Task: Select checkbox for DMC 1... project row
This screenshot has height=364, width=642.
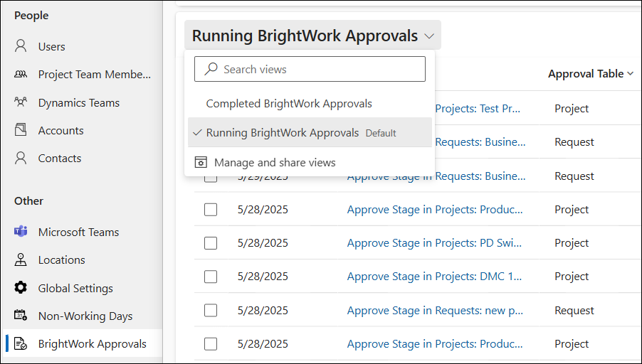Action: point(211,277)
